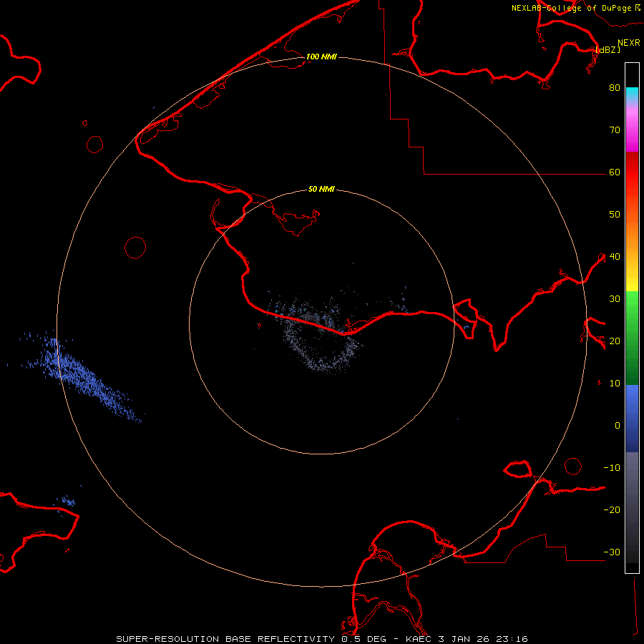Click the 20 value on the dBZ scale
Screen dimensions: 644x644
tap(615, 341)
